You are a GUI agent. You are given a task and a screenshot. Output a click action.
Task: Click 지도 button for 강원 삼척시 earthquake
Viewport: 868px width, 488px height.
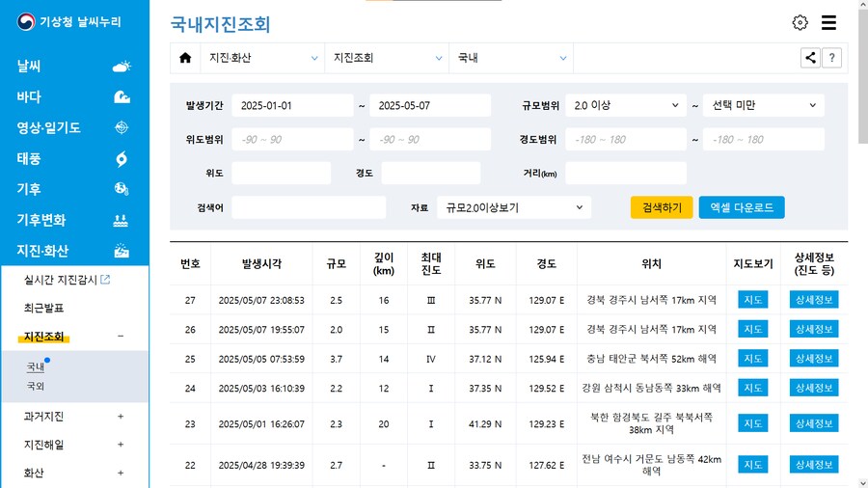(753, 388)
